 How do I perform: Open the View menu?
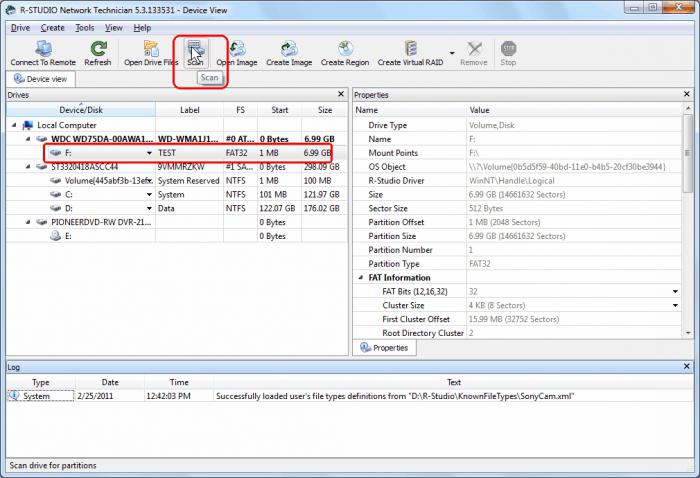(x=113, y=28)
